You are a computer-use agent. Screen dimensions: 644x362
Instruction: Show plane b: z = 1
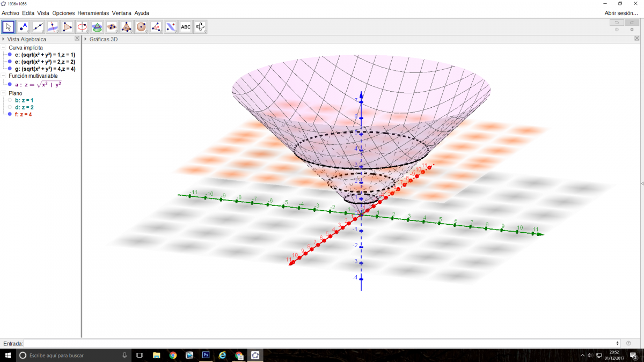pyautogui.click(x=10, y=100)
